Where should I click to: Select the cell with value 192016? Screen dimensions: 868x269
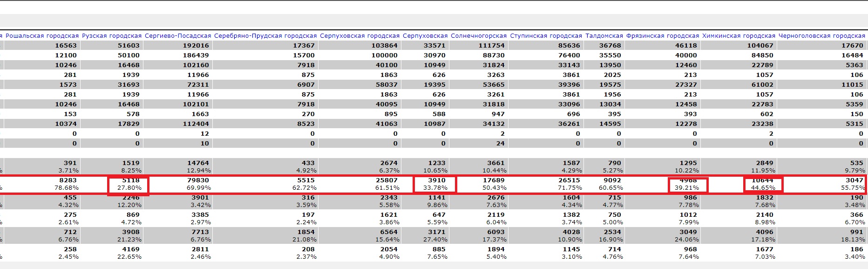(177, 45)
